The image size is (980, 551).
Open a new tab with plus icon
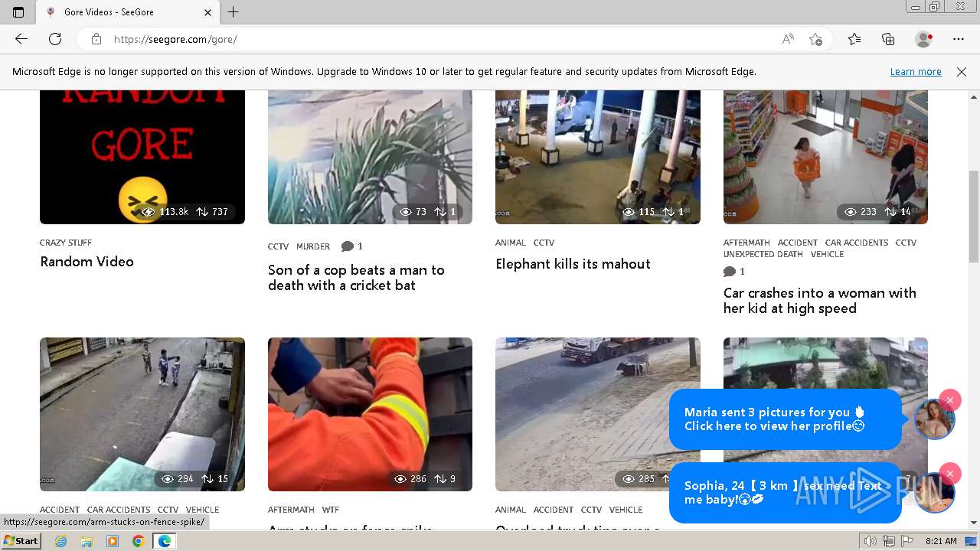point(234,12)
